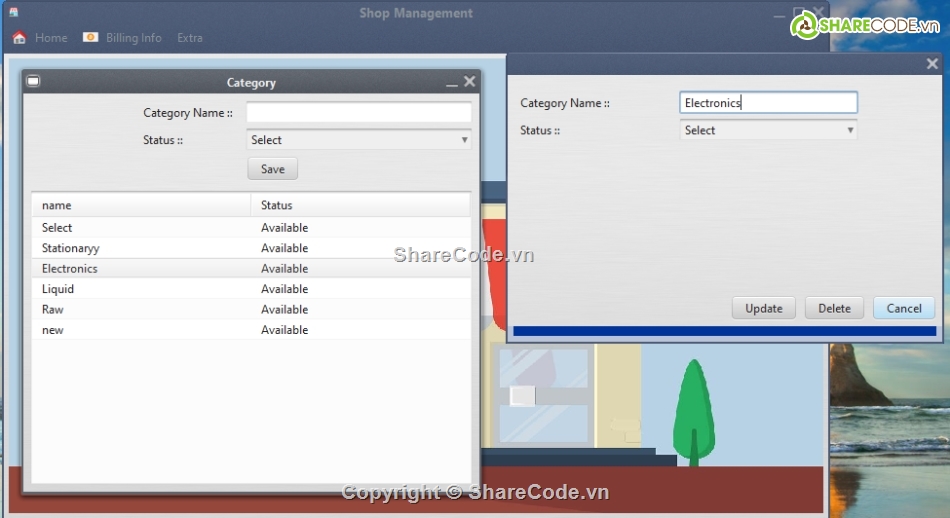The height and width of the screenshot is (518, 950).
Task: Close the Category window
Action: click(x=470, y=82)
